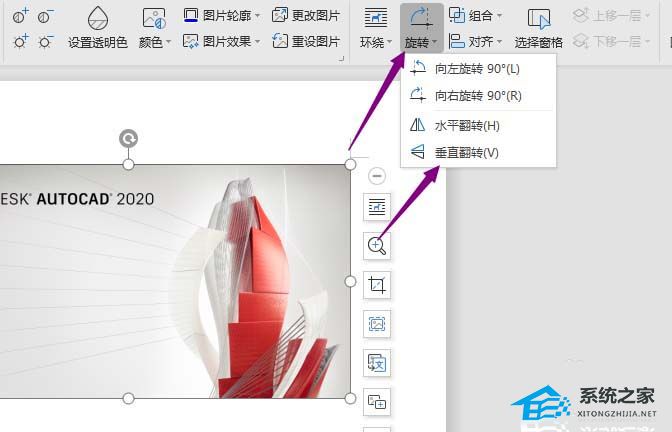The width and height of the screenshot is (672, 432).
Task: Click the picture frame floating toolbar icon
Action: coord(377,324)
